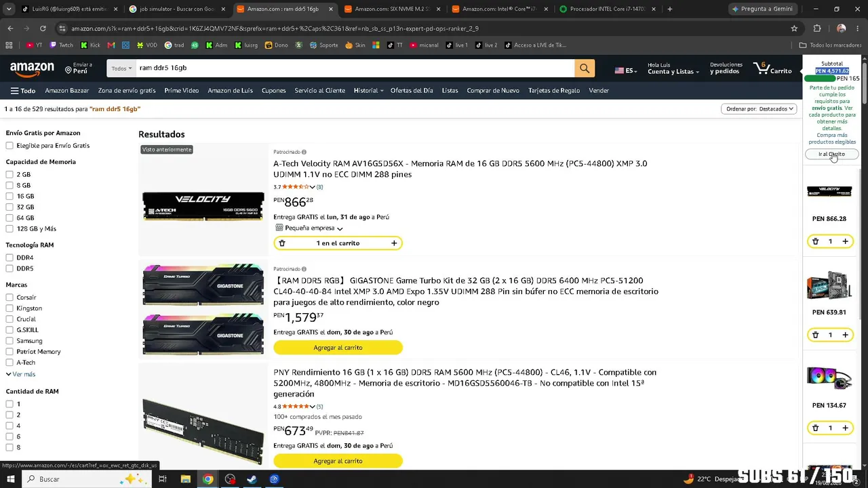Go back to the previous page
This screenshot has height=488, width=868.
point(10,28)
